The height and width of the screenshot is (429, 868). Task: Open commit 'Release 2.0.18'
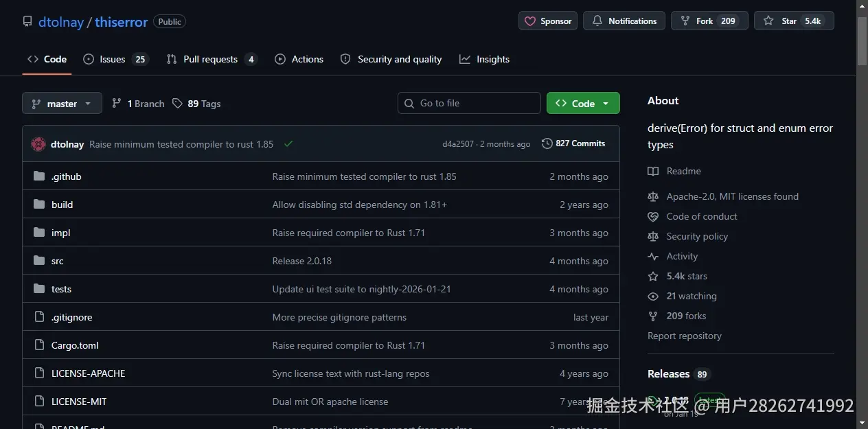pos(302,261)
